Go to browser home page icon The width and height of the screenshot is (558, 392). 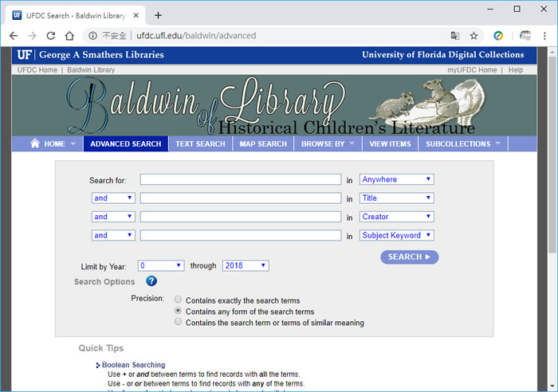coord(69,36)
